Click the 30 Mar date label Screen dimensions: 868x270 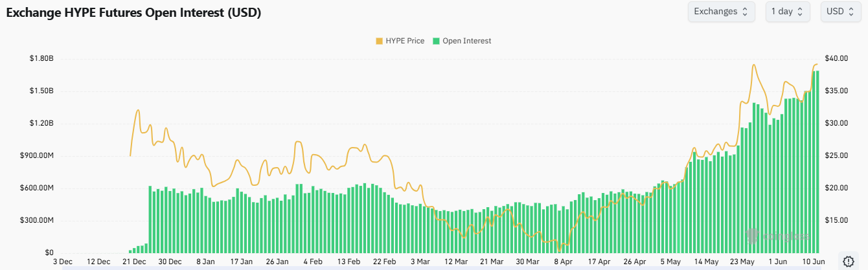tap(527, 262)
